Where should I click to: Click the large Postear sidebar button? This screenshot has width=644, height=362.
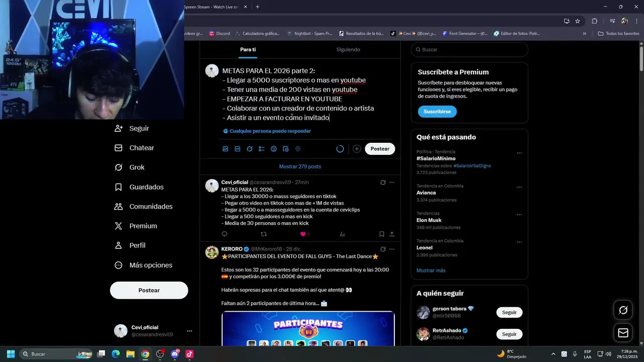point(149,290)
